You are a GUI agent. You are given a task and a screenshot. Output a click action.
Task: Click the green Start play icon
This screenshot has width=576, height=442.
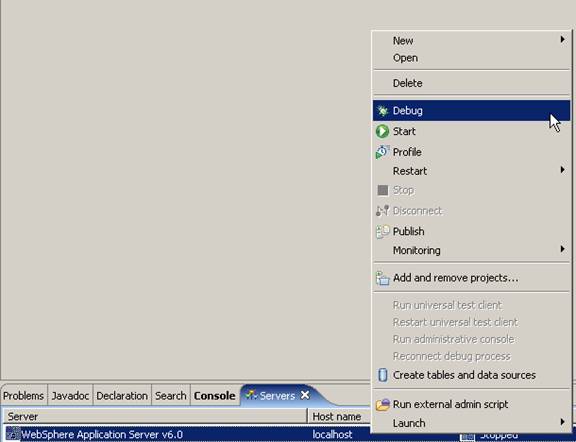(382, 131)
